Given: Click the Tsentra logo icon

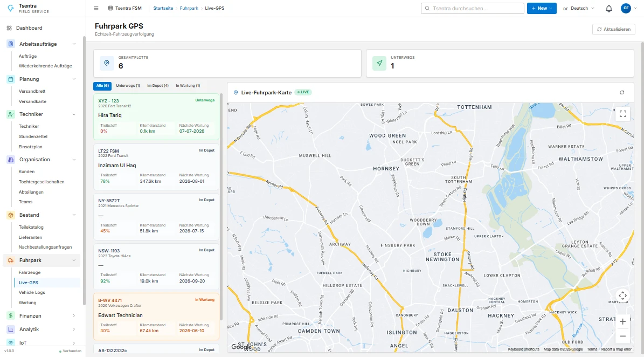Looking at the screenshot, I should click(11, 8).
